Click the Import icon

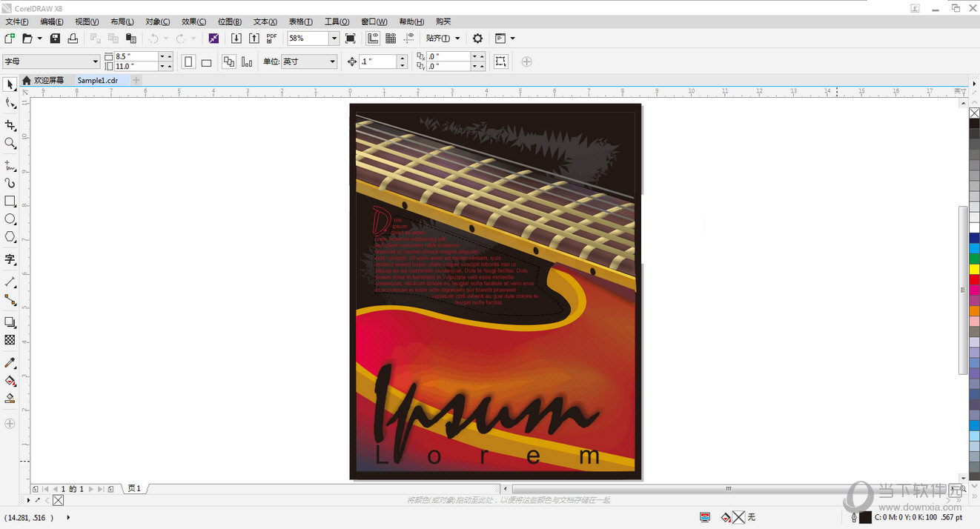(236, 38)
